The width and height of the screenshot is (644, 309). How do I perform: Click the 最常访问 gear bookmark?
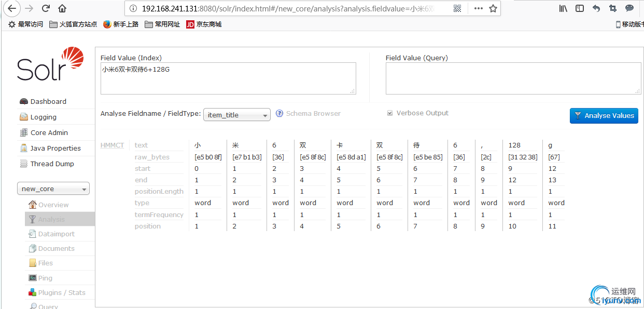click(x=25, y=24)
